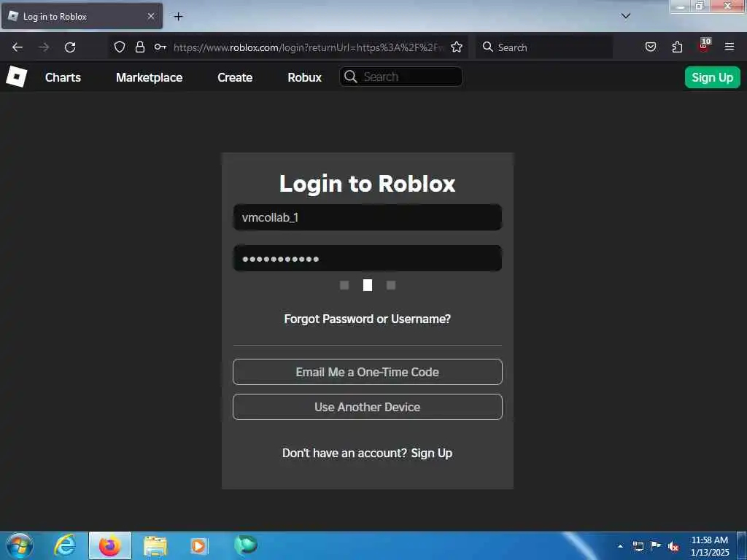Screen dimensions: 747x560
Task: Click the Roblox search magnifier icon
Action: 351,77
